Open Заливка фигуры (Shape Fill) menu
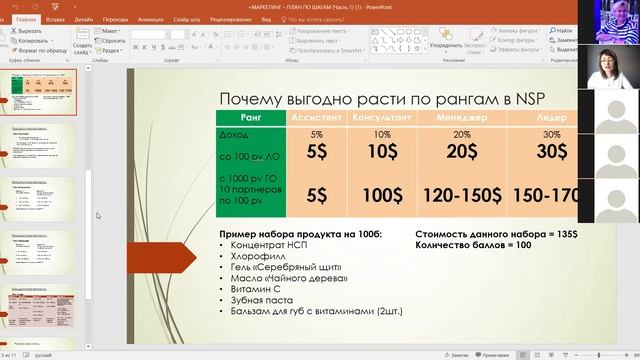Viewport: 640px width, 360px height. (x=515, y=31)
